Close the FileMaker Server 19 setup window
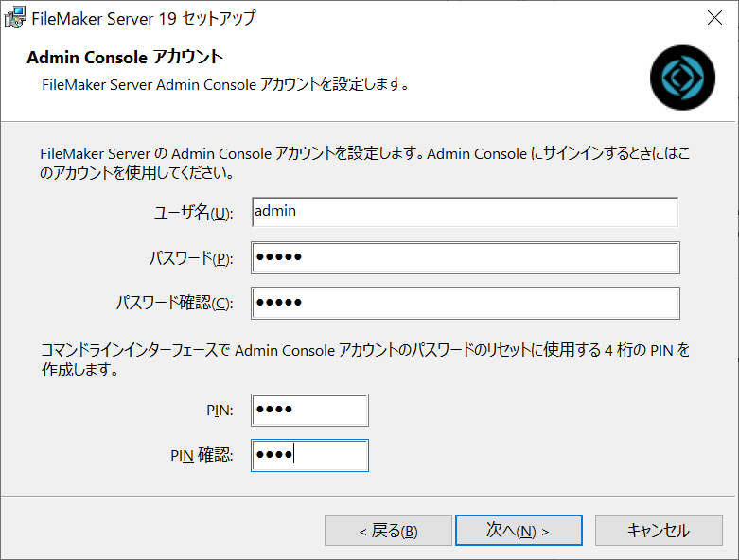The image size is (739, 560). click(714, 18)
